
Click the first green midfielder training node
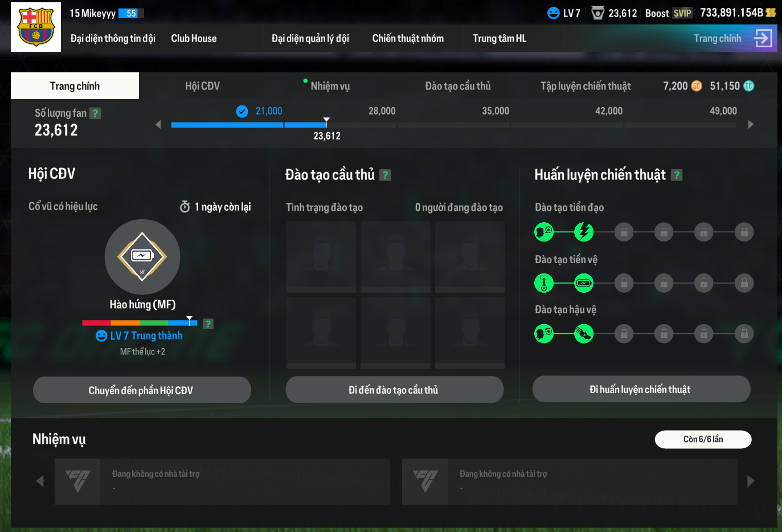point(544,283)
